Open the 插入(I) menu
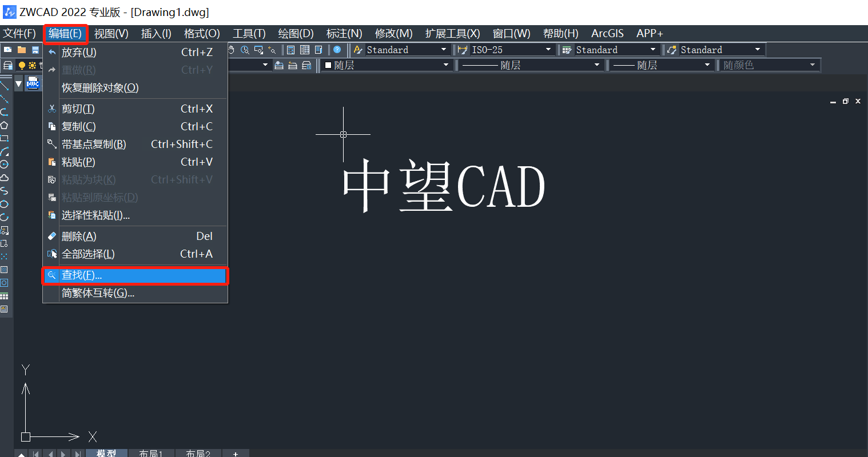The width and height of the screenshot is (868, 457). (156, 34)
